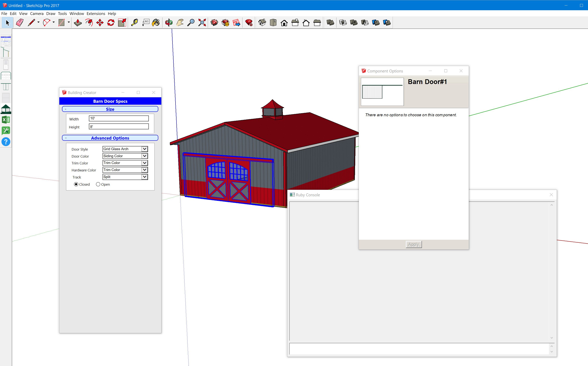Switch to Iso house view
Screen dimensions: 588x366
pyautogui.click(x=262, y=23)
